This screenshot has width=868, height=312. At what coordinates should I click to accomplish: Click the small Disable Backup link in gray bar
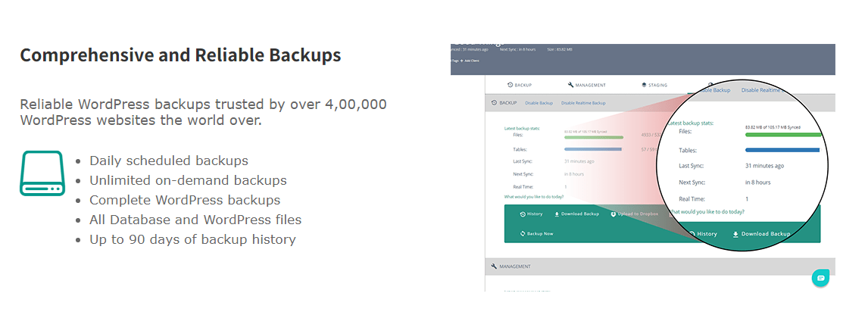[539, 103]
